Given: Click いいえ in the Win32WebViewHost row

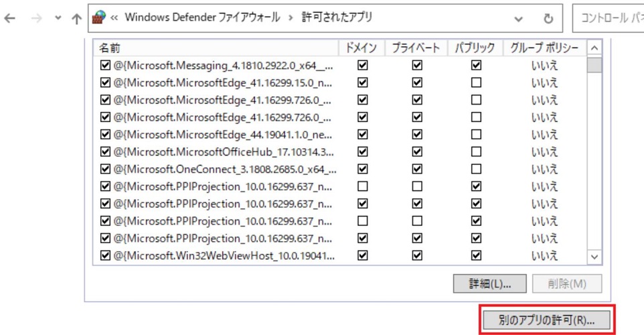Looking at the screenshot, I should (545, 256).
